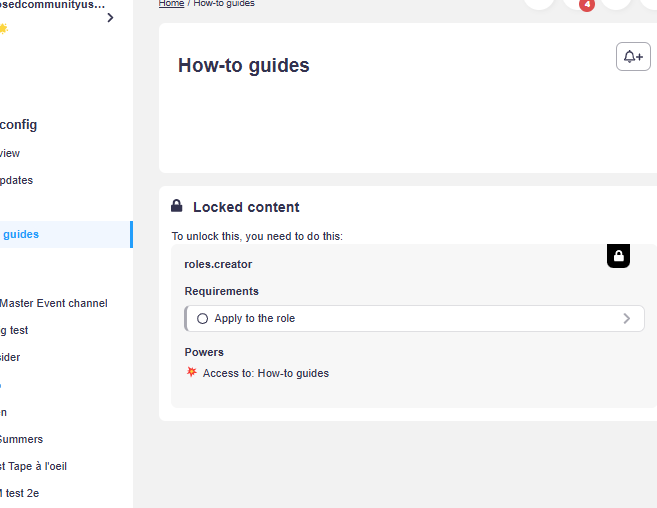Open notifications with red badge 4
Image resolution: width=657 pixels, height=508 pixels.
coord(580,3)
